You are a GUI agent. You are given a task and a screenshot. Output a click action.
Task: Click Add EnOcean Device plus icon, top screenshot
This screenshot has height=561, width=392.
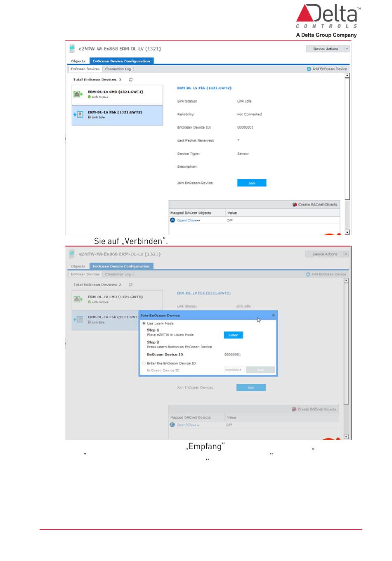point(309,69)
